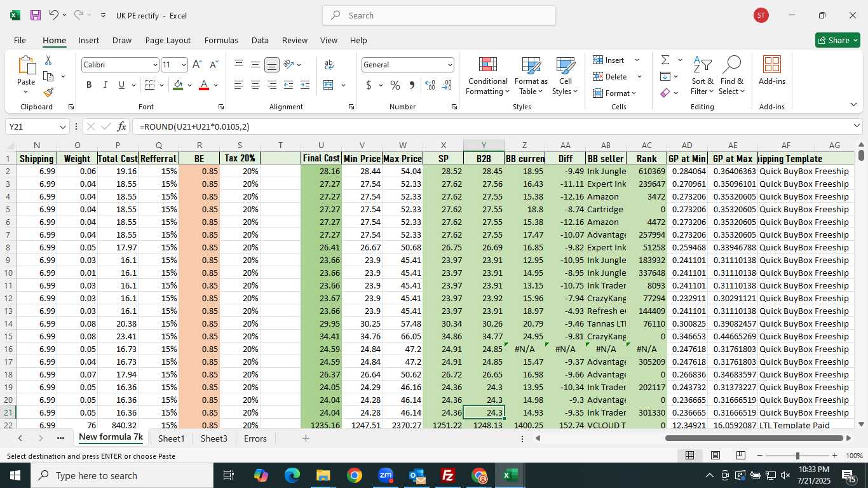Expand the formula bar
The height and width of the screenshot is (488, 868).
point(857,126)
